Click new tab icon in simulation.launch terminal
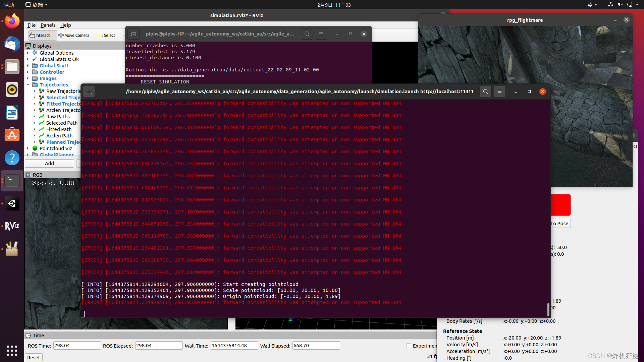644x362 pixels. pyautogui.click(x=89, y=92)
